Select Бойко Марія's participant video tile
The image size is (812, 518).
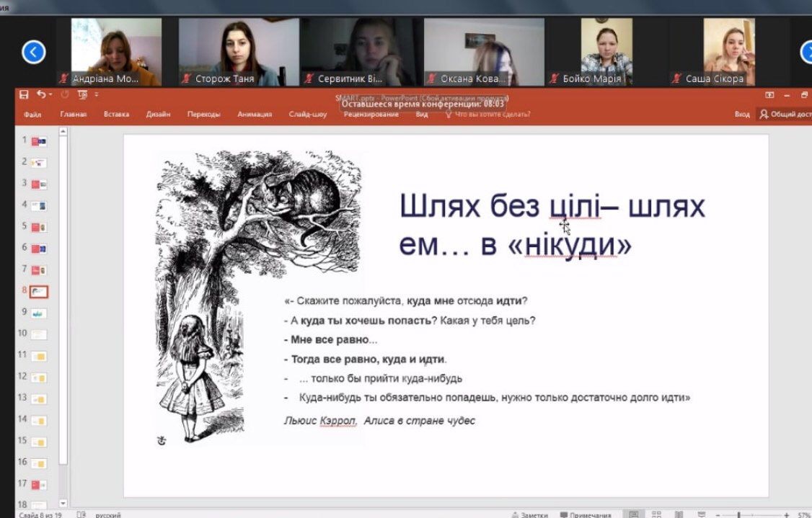(606, 52)
